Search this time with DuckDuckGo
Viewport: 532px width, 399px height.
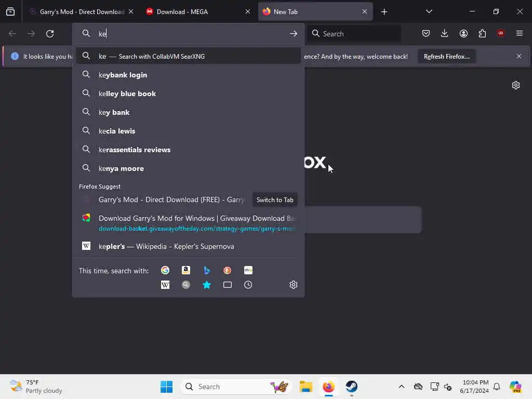click(228, 270)
